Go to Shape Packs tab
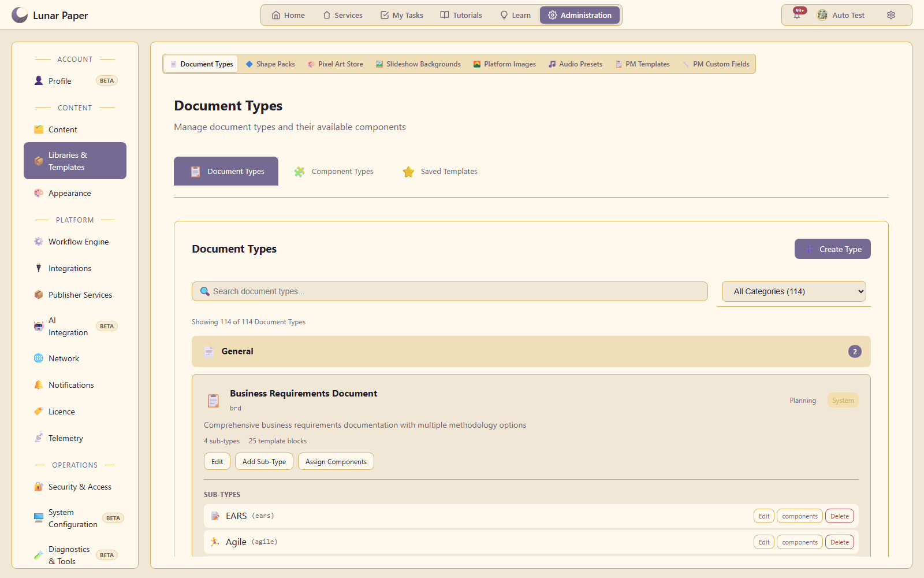924x578 pixels. click(270, 64)
